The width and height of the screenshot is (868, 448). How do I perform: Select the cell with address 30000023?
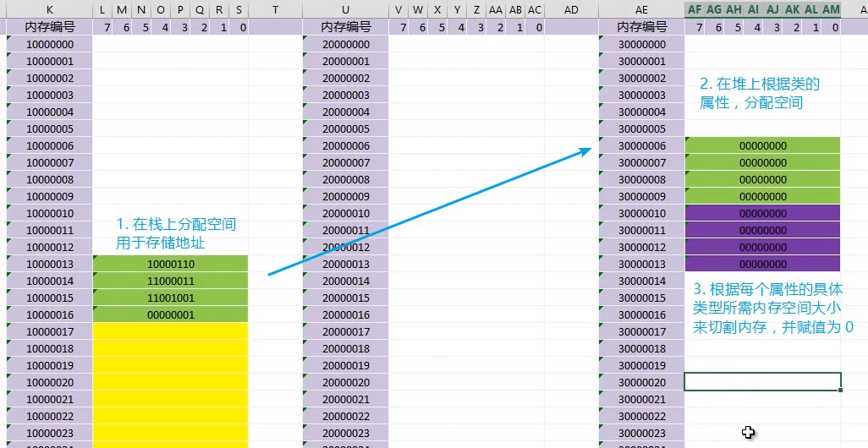[641, 433]
